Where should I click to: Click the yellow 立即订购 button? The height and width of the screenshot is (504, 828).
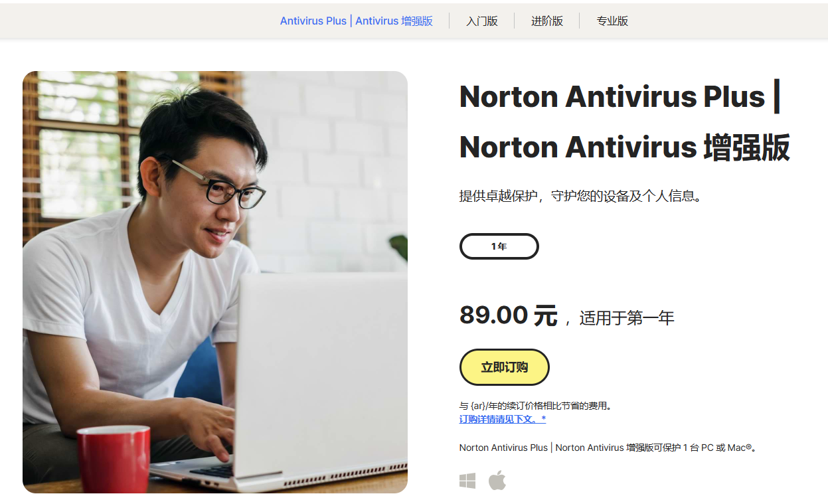click(505, 367)
